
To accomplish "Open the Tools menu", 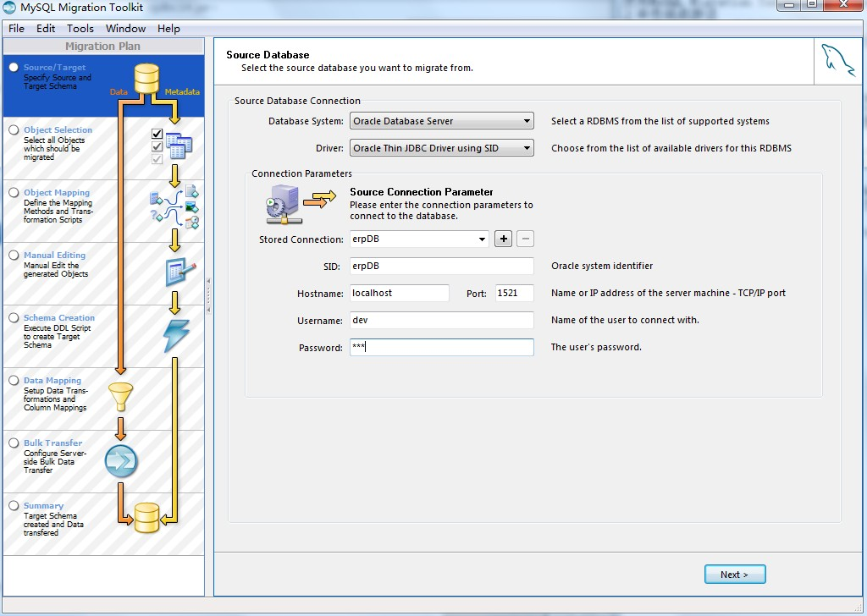I will click(80, 28).
